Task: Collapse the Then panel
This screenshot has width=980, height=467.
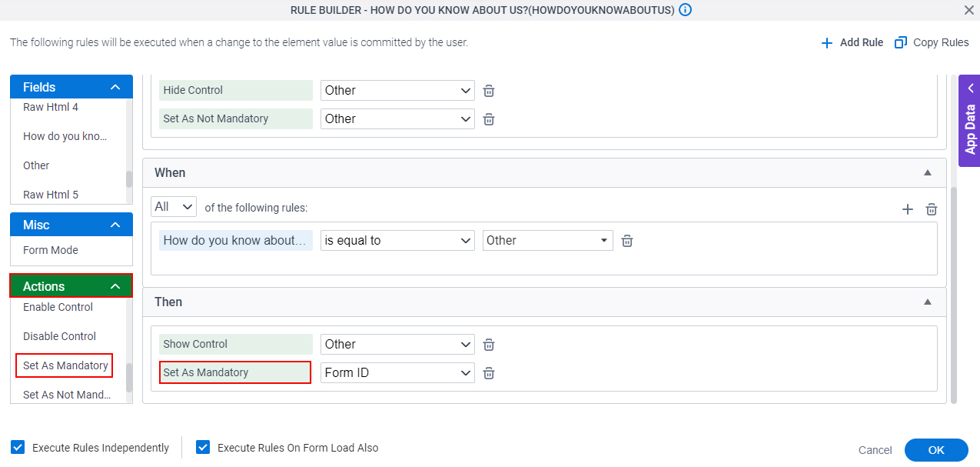Action: 928,302
